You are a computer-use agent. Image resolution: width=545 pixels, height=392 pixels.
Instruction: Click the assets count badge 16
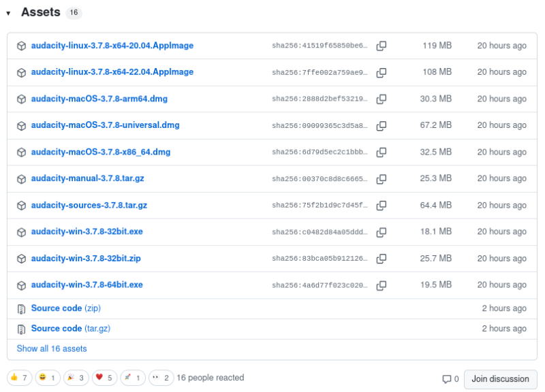(x=74, y=13)
